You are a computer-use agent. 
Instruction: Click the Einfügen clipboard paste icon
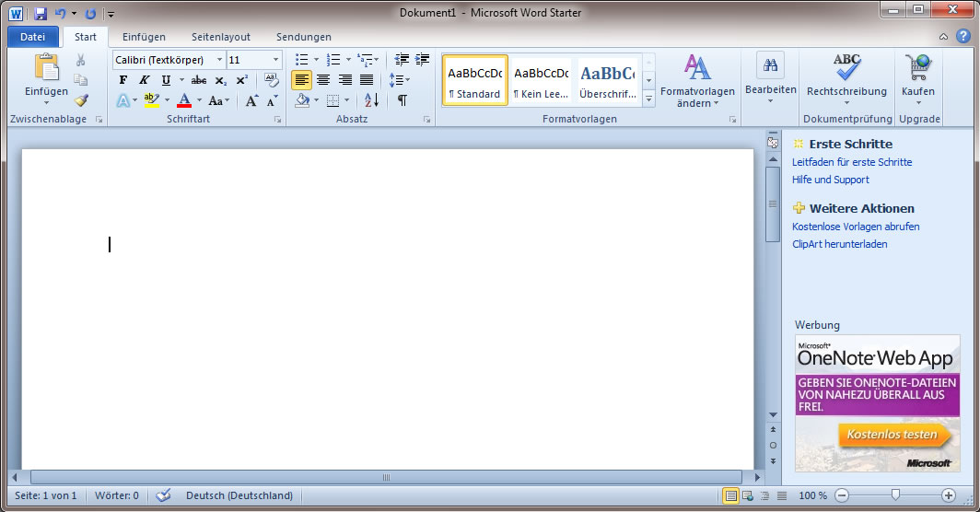point(46,67)
